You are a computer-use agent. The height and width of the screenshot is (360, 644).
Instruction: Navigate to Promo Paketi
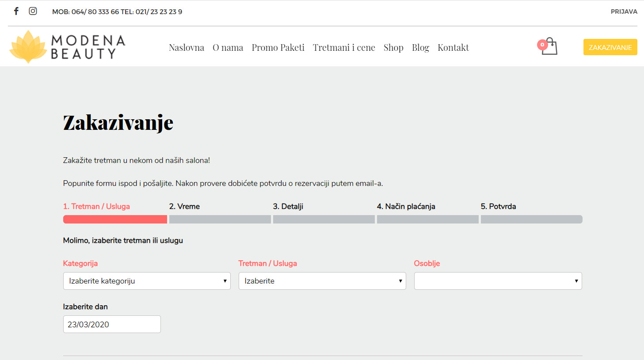tap(278, 48)
